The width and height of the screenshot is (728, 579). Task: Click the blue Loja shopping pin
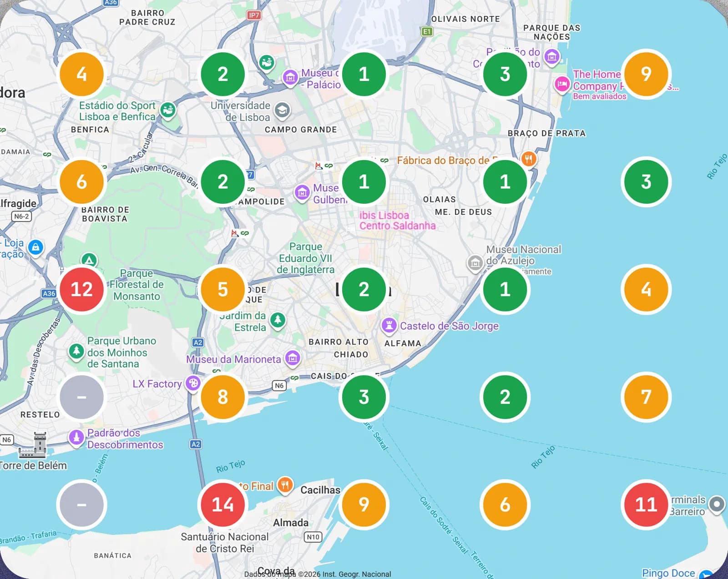pyautogui.click(x=35, y=247)
